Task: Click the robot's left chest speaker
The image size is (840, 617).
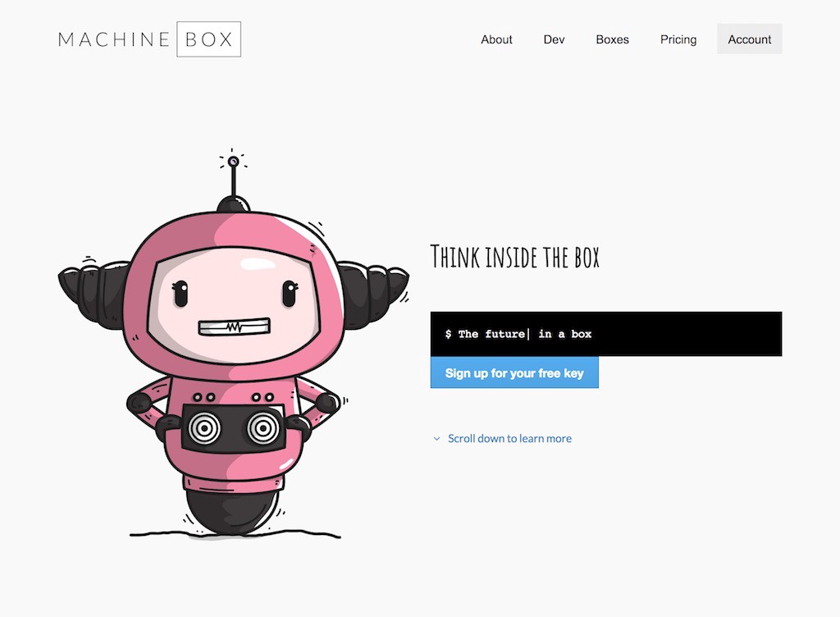Action: coord(204,428)
